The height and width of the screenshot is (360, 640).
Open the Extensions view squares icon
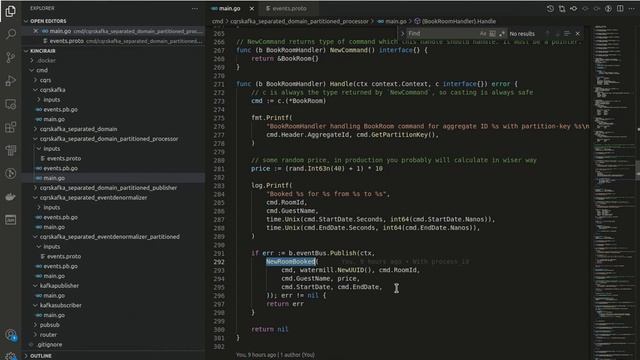11,127
